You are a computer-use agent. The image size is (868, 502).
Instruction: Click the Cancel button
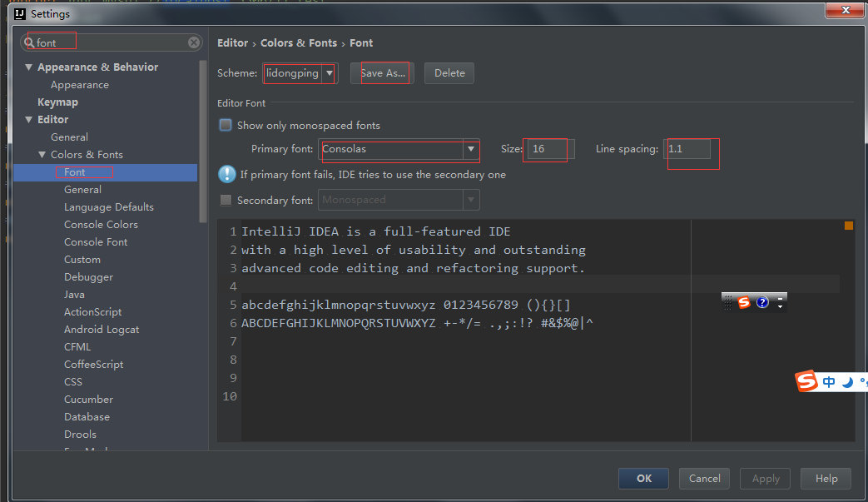(x=704, y=478)
